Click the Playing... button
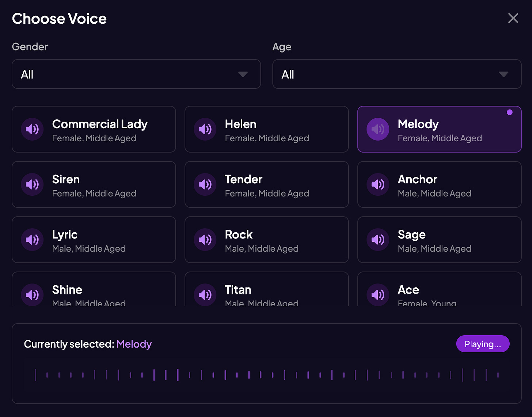532x417 pixels. (483, 344)
